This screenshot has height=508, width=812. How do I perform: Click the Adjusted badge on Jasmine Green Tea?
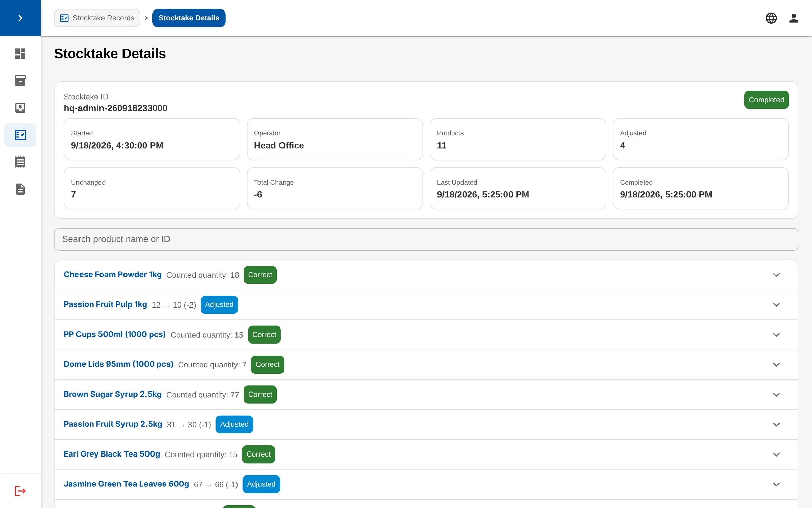(261, 484)
